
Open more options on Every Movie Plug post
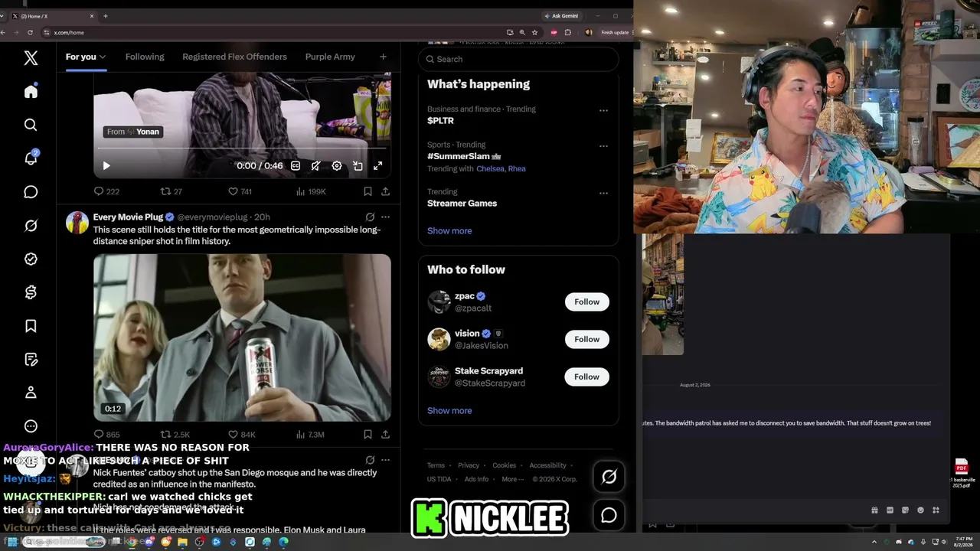pos(385,217)
